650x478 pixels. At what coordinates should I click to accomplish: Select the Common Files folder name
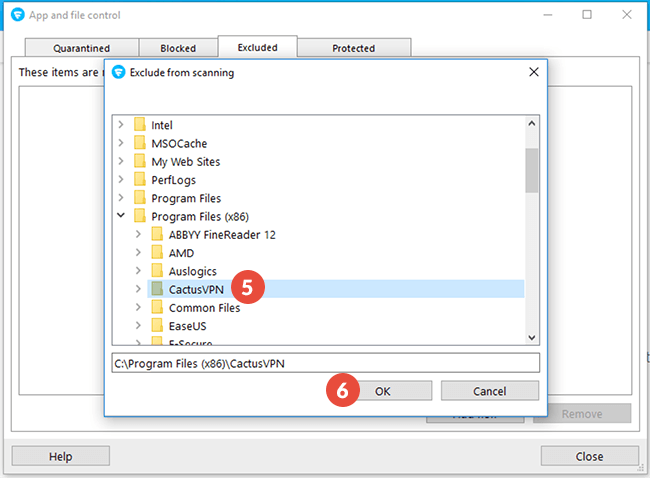204,307
